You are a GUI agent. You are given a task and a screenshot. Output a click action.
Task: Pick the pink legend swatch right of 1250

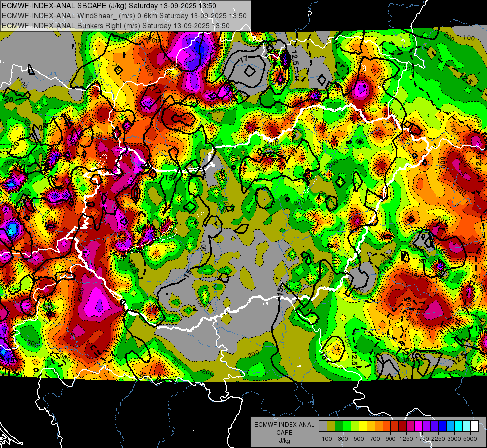pyautogui.click(x=410, y=426)
